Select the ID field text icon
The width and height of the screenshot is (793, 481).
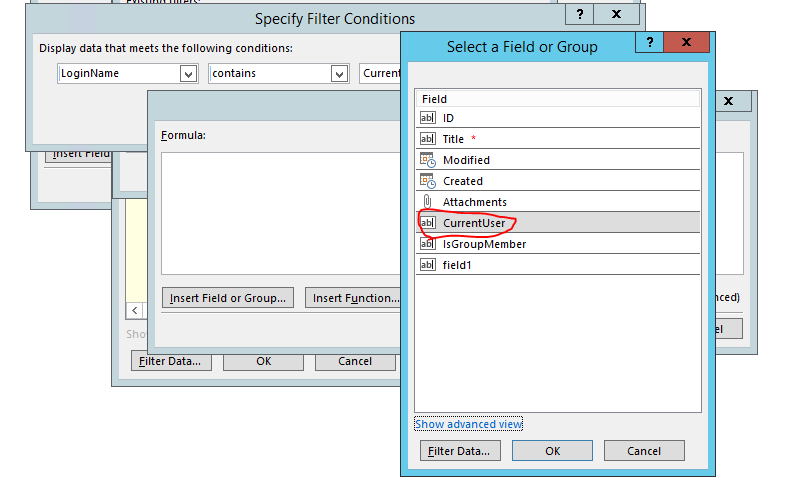(x=427, y=118)
